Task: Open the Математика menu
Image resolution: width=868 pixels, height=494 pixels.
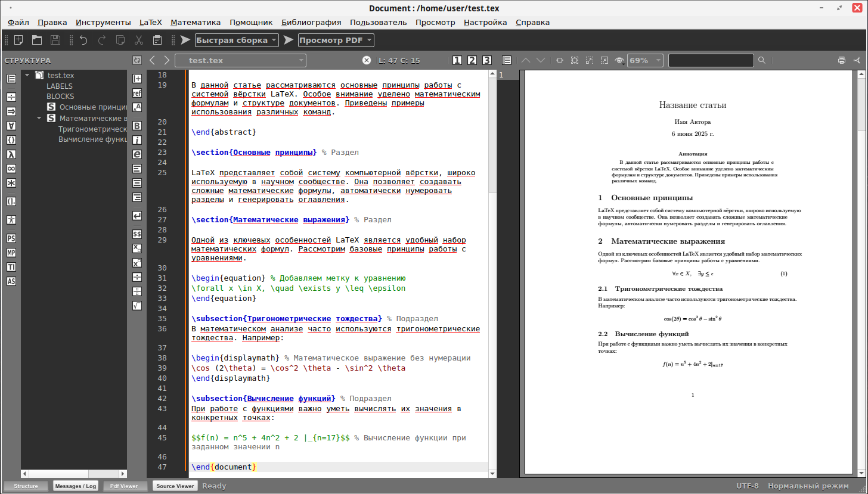Action: (196, 22)
